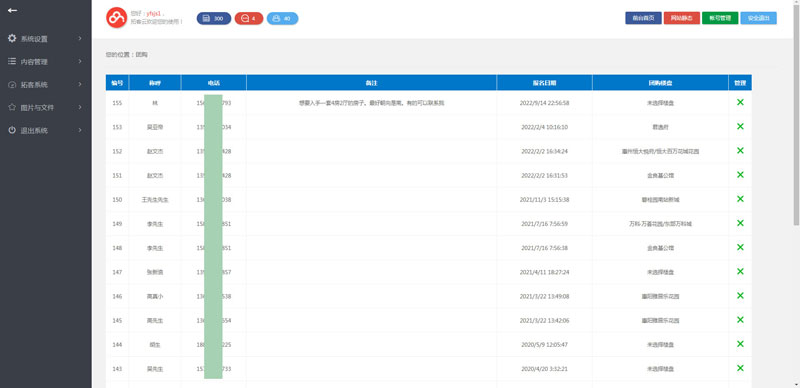Screen dimensions: 800x388
Task: Click the star icon for 图片与文件
Action: click(12, 107)
